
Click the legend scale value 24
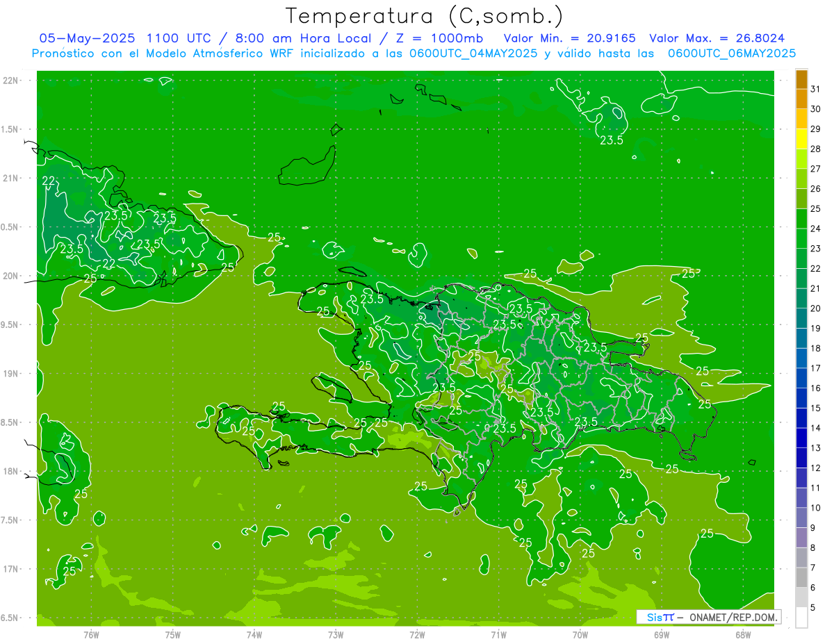pyautogui.click(x=815, y=229)
